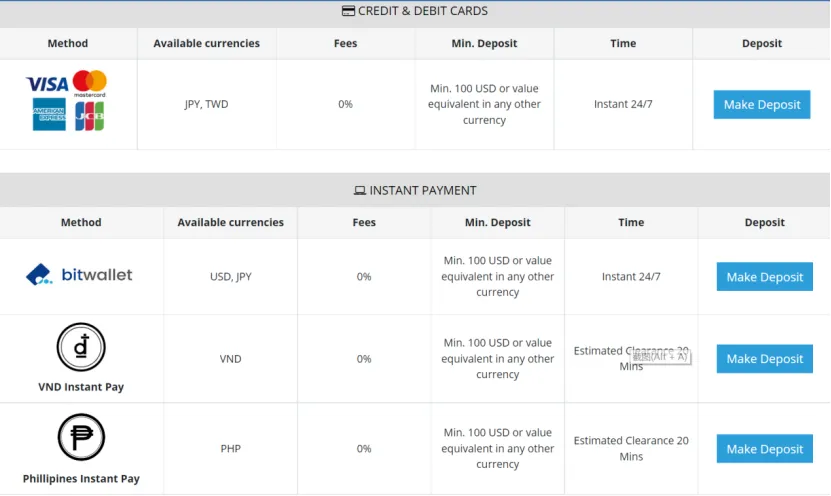The height and width of the screenshot is (496, 831).
Task: Click the VND Instant Pay dong icon
Action: coord(81,347)
